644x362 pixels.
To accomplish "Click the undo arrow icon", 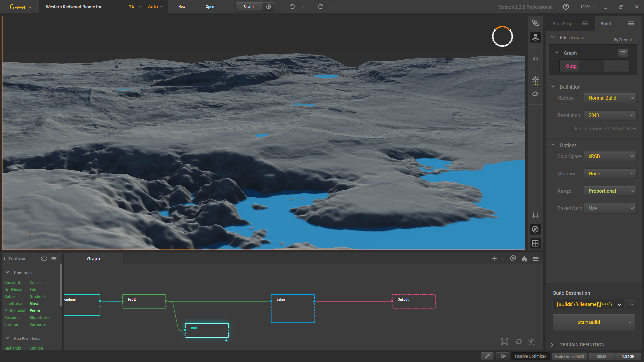I will pos(292,7).
